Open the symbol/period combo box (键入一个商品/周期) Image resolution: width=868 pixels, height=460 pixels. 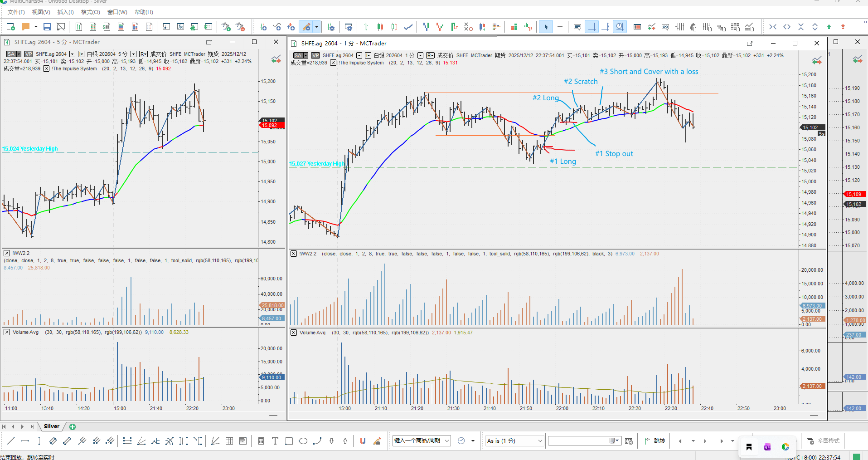[x=422, y=440]
